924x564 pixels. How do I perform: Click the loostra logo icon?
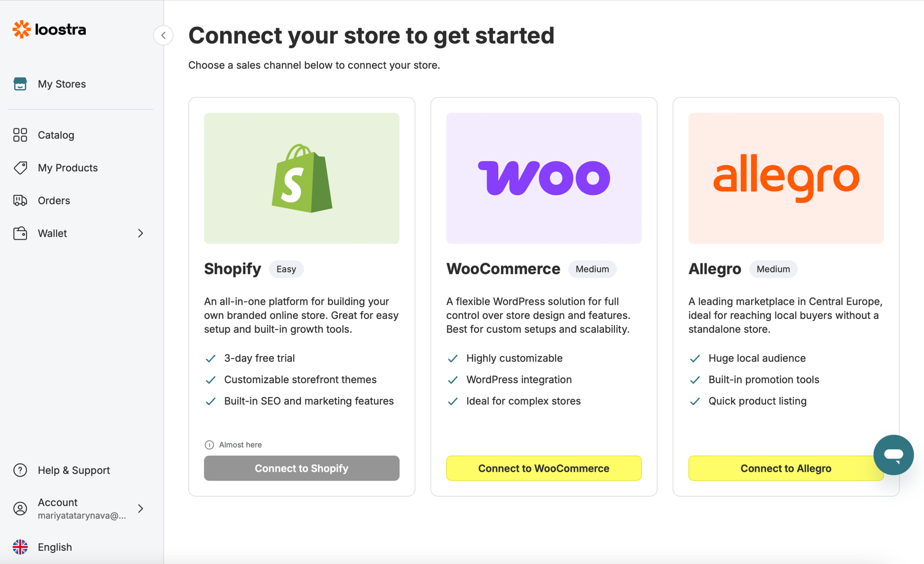coord(21,29)
